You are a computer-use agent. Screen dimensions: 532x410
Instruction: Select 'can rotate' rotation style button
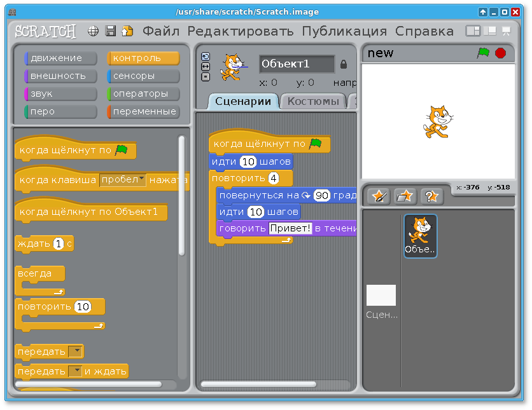(206, 56)
